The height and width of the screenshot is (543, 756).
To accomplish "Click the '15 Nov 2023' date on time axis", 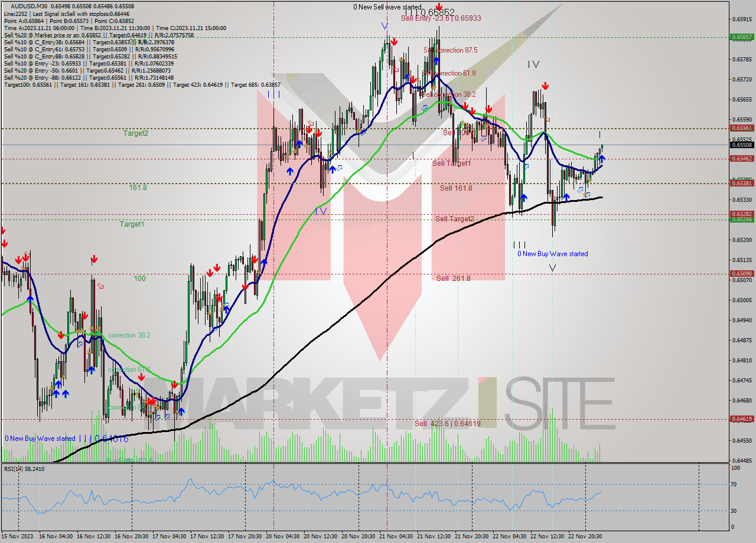I will [18, 537].
